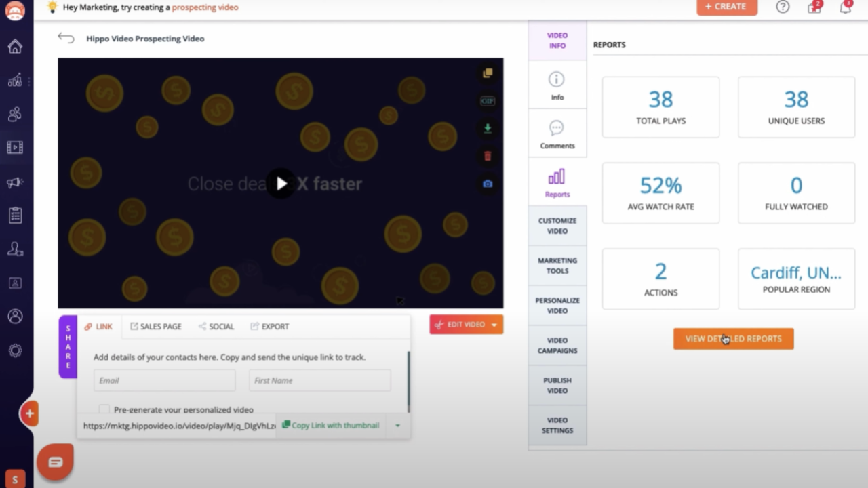Open the campaigns megaphone icon in sidebar

15,182
